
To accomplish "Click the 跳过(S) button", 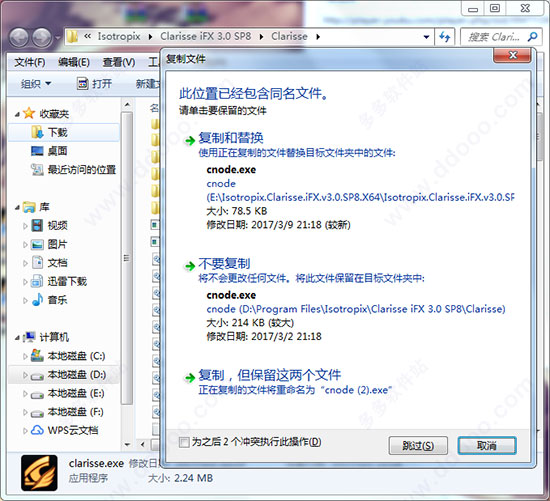I will coord(418,446).
